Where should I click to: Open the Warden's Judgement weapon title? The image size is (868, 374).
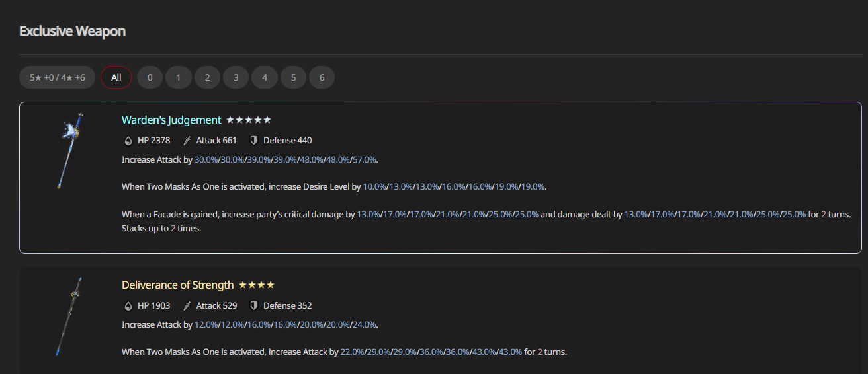(171, 120)
